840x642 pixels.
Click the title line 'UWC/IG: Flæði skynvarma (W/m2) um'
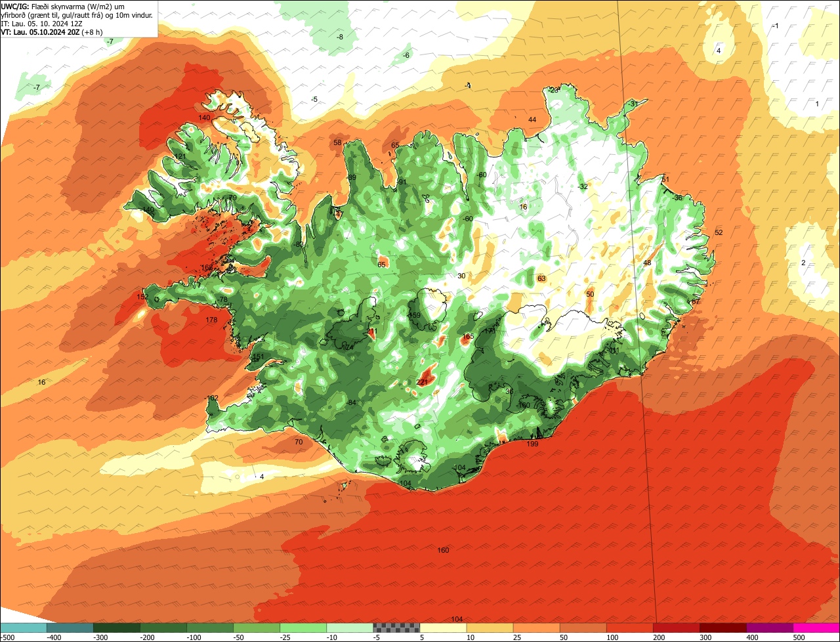tap(63, 5)
